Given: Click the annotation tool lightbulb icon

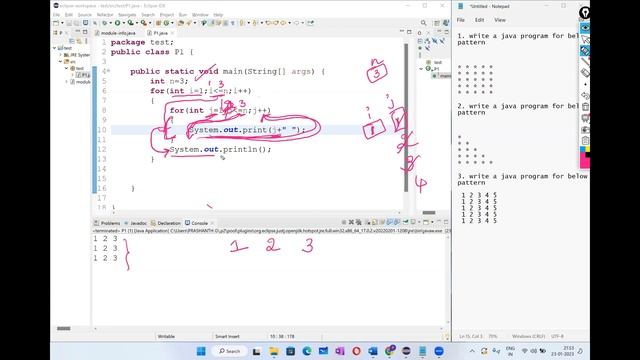Looking at the screenshot, I should 584,13.
